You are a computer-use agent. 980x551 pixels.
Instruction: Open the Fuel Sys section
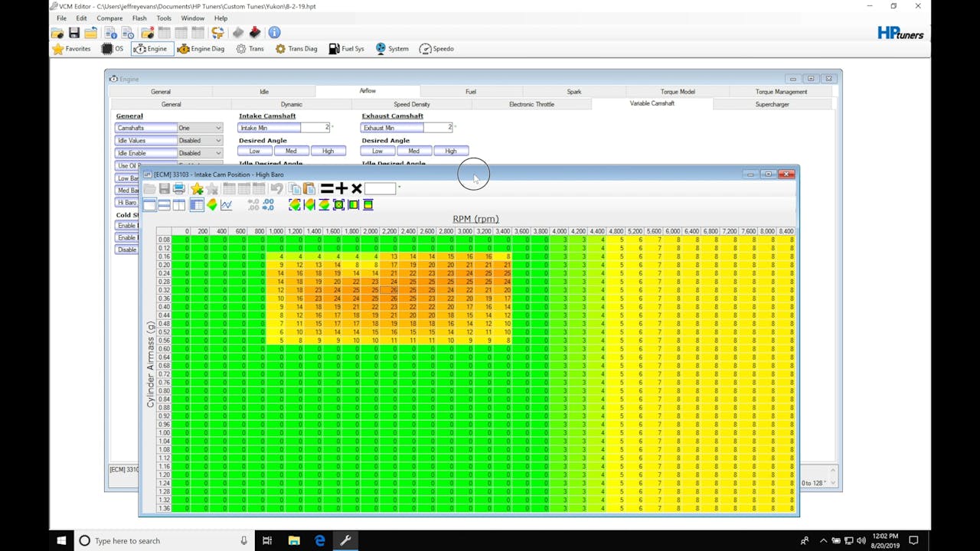346,49
